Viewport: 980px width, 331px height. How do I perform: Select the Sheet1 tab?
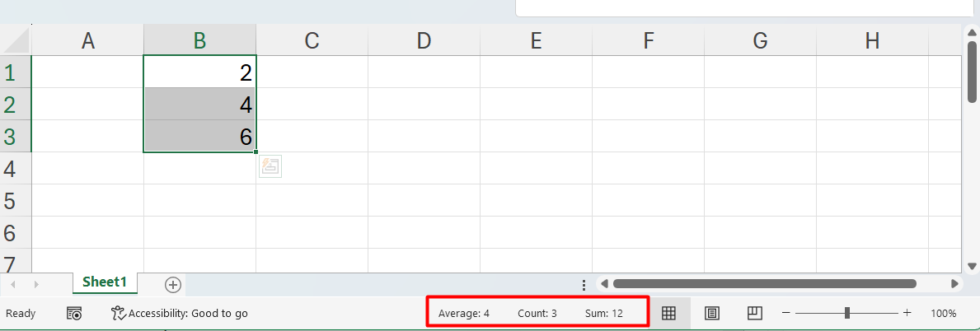coord(105,282)
